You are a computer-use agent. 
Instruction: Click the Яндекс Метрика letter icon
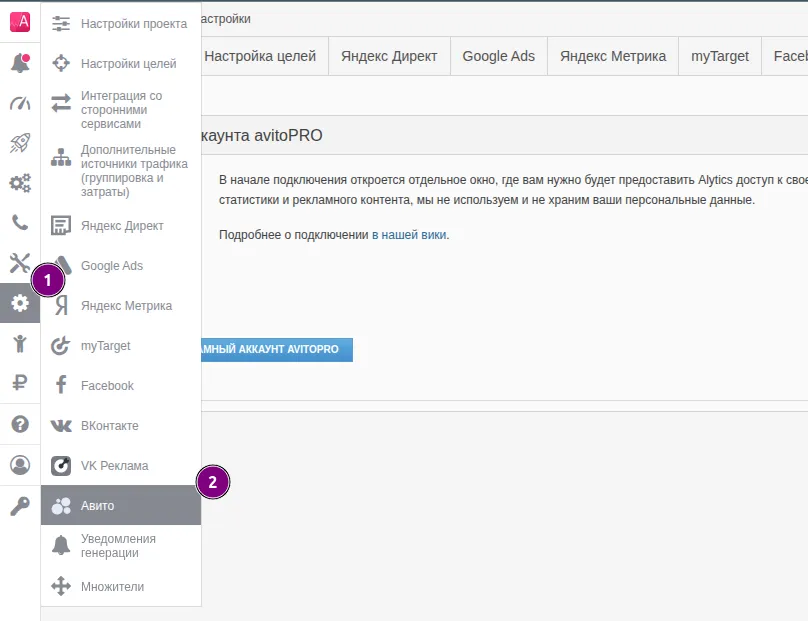point(61,306)
